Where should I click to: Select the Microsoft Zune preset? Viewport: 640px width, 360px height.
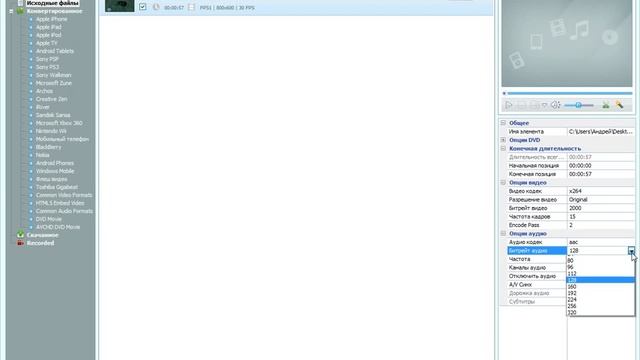[53, 83]
